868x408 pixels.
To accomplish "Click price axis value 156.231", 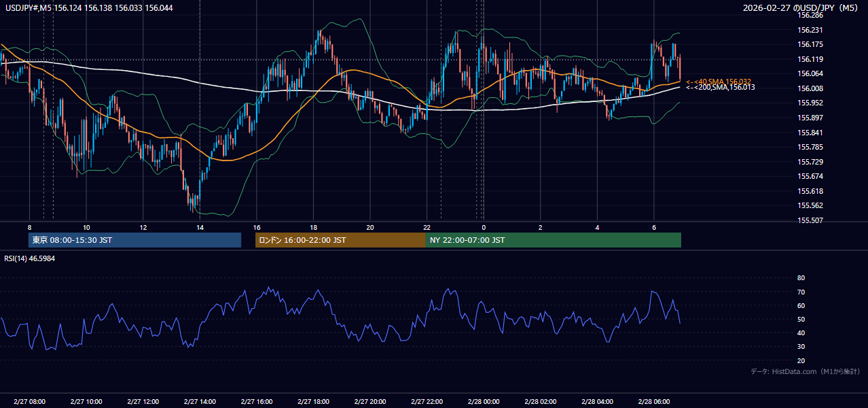I will coord(810,30).
